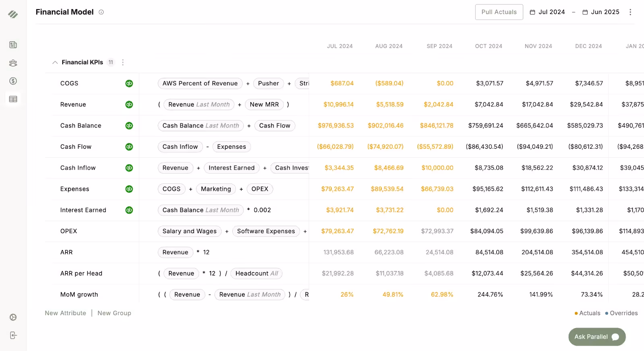
Task: Select the Cash Balance attribute name
Action: tap(81, 125)
